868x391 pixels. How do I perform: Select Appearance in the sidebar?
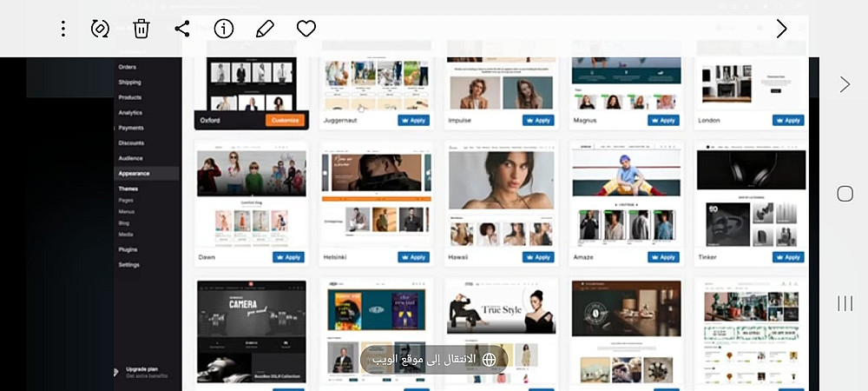(x=148, y=174)
